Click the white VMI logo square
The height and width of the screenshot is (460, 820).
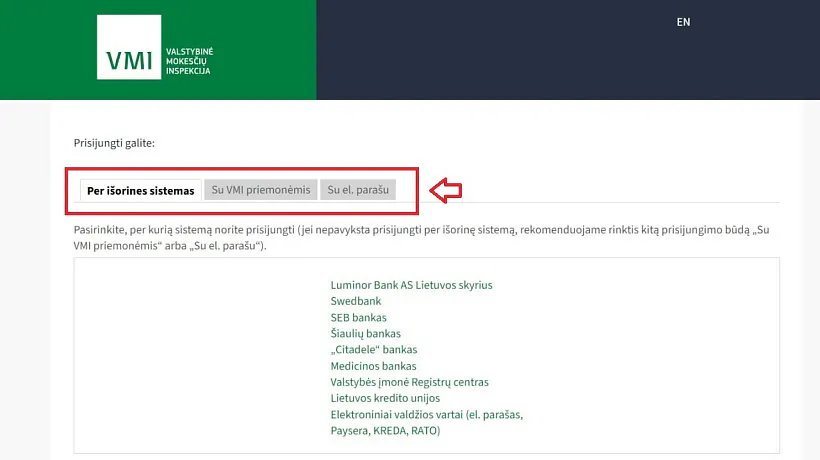click(x=127, y=47)
